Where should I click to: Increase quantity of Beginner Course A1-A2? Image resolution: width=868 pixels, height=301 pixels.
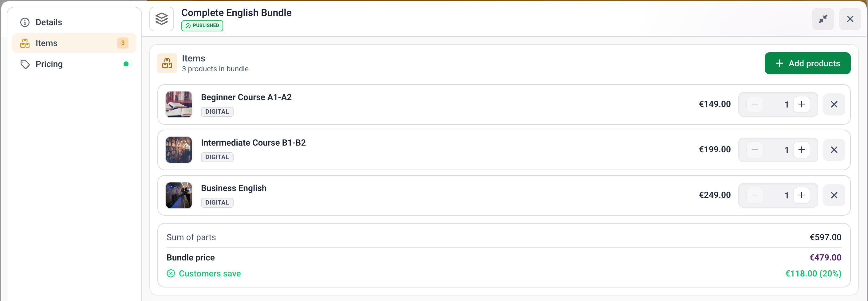coord(801,104)
